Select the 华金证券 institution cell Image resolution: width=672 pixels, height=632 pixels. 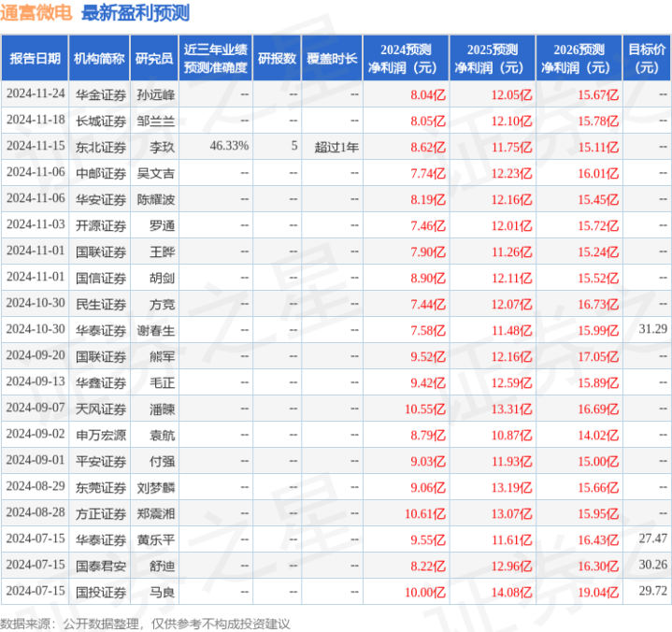[101, 94]
